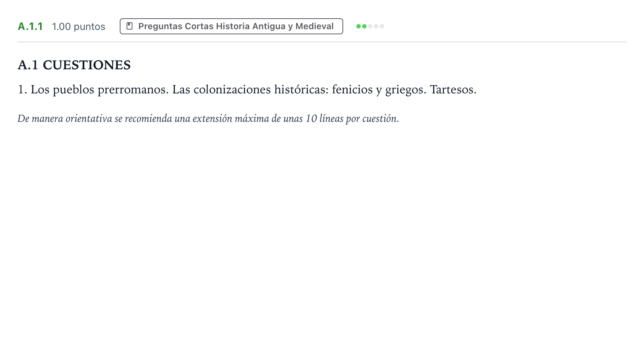The image size is (644, 362).
Task: Click the question text about pueblos prerromanos
Action: pyautogui.click(x=247, y=90)
